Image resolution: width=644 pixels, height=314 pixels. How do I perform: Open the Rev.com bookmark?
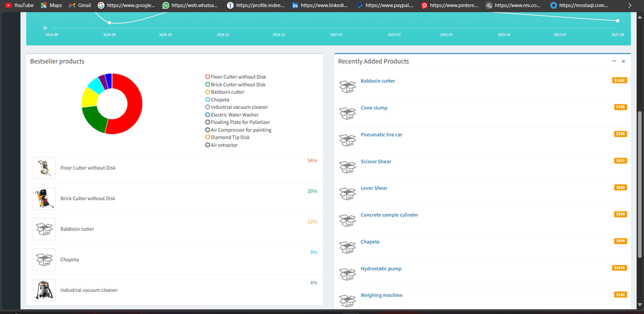tap(514, 5)
